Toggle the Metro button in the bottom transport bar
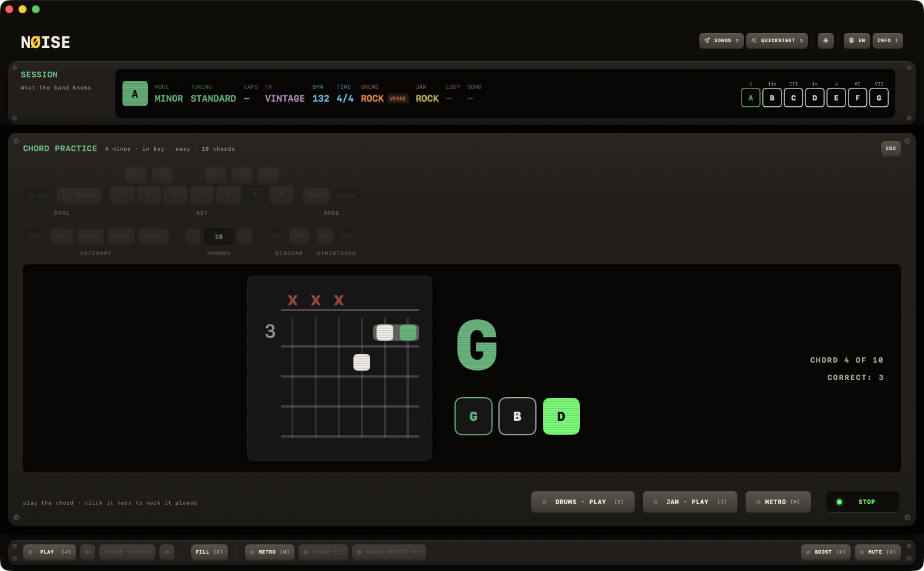 [270, 552]
